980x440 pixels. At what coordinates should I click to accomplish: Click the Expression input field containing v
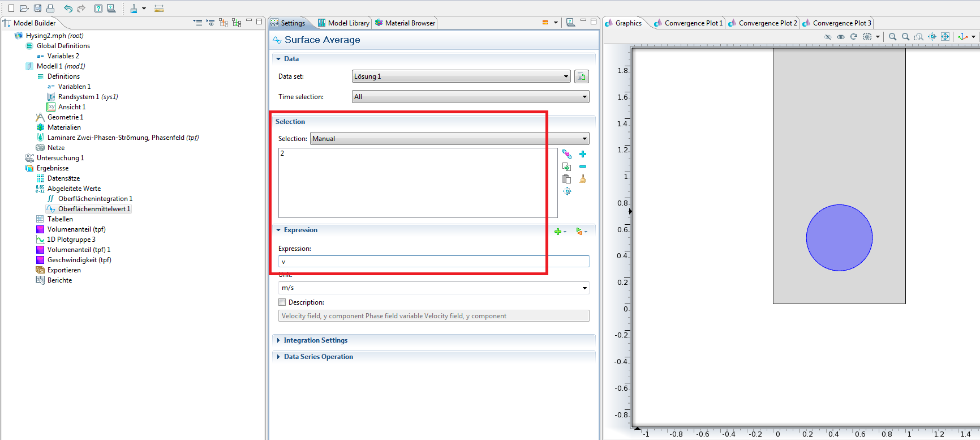[433, 262]
